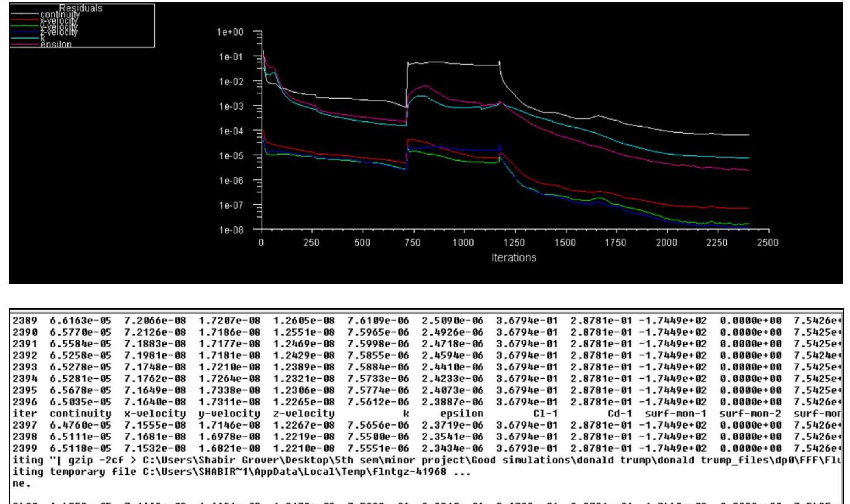Select the "surf-mon-2" console column header
Screen dimensions: 850x504
750,414
